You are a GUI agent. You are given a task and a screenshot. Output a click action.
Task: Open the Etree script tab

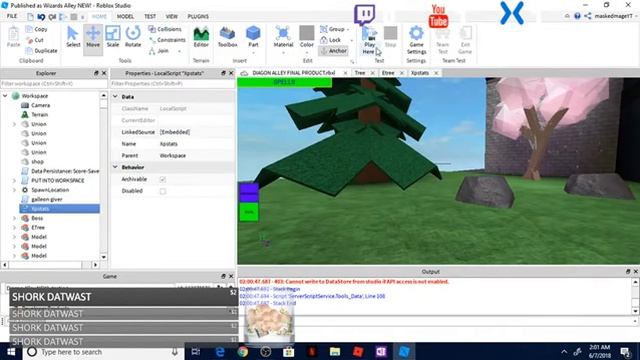pos(388,73)
